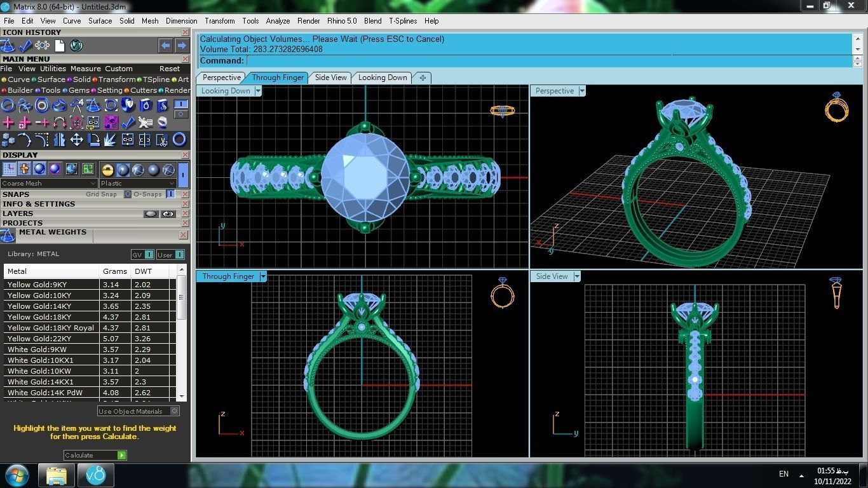
Task: Open the Analyze menu
Action: point(278,20)
